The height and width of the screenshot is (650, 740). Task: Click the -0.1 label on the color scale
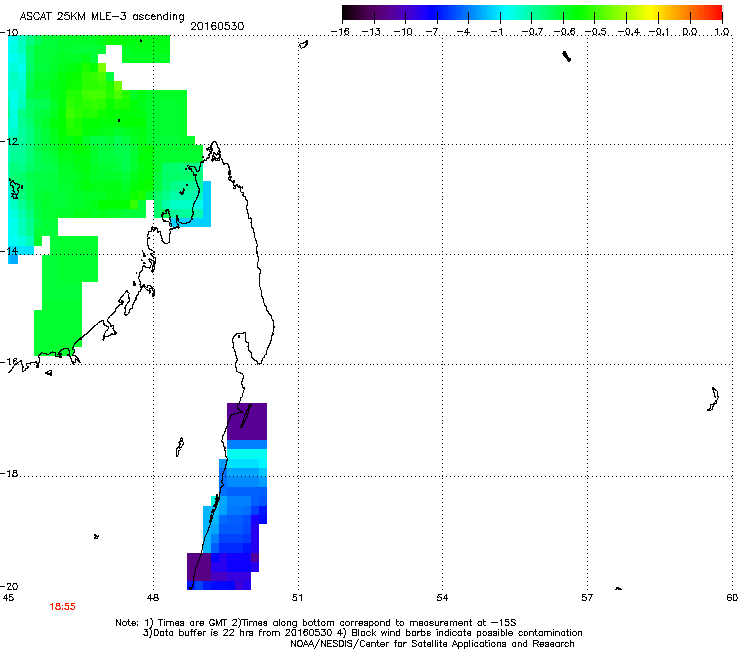[658, 32]
